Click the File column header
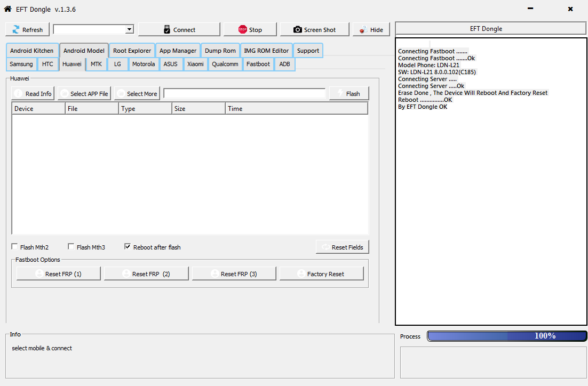588x386 pixels. [x=91, y=108]
